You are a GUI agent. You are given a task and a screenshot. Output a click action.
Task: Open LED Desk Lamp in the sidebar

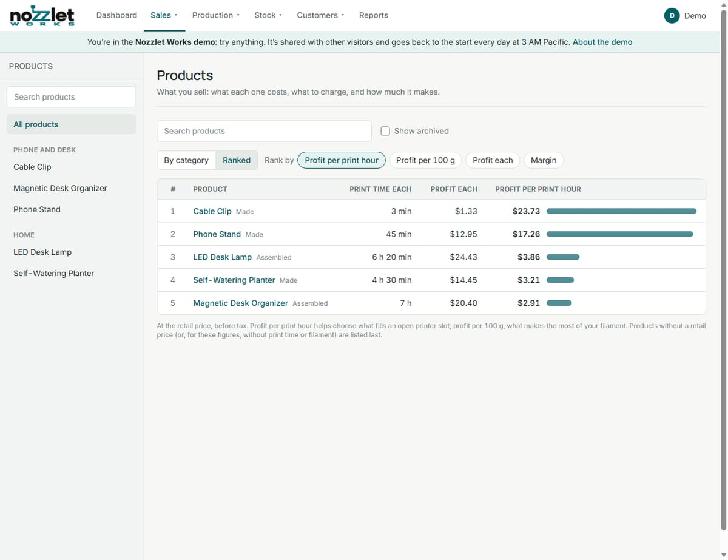(x=71, y=252)
